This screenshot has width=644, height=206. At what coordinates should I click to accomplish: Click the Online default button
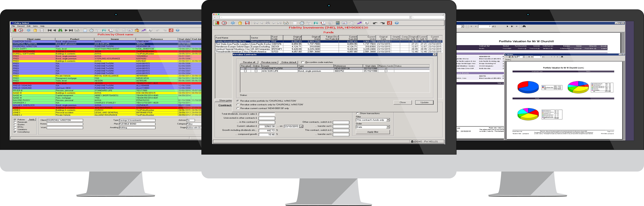pos(289,62)
